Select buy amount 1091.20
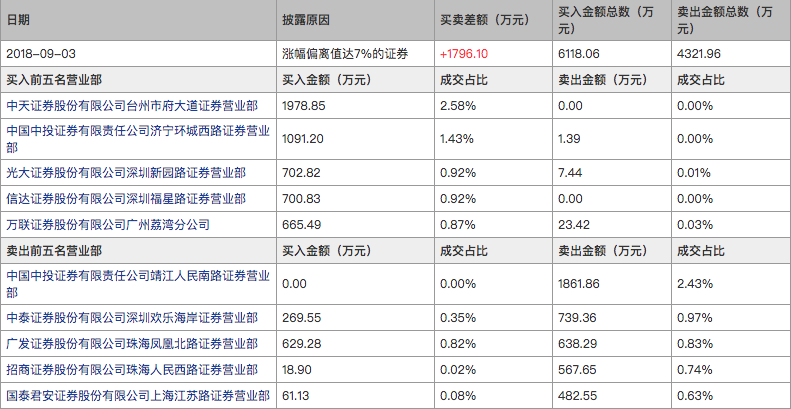 pyautogui.click(x=303, y=139)
